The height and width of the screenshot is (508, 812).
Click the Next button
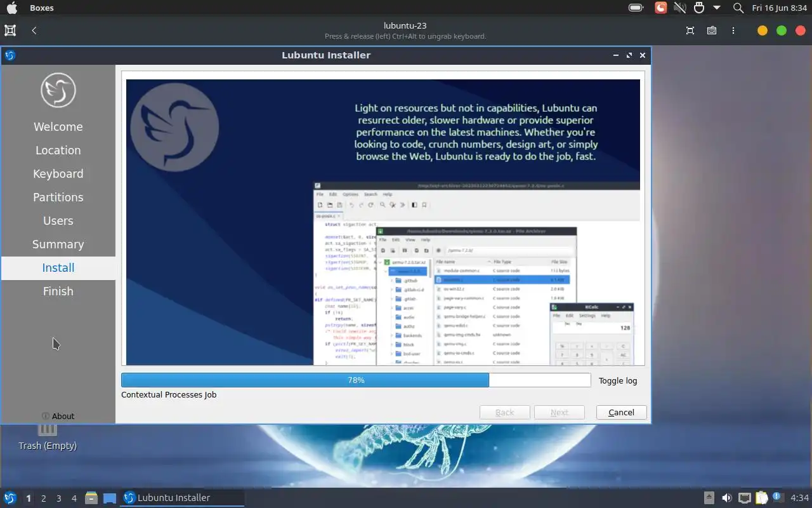coord(560,413)
